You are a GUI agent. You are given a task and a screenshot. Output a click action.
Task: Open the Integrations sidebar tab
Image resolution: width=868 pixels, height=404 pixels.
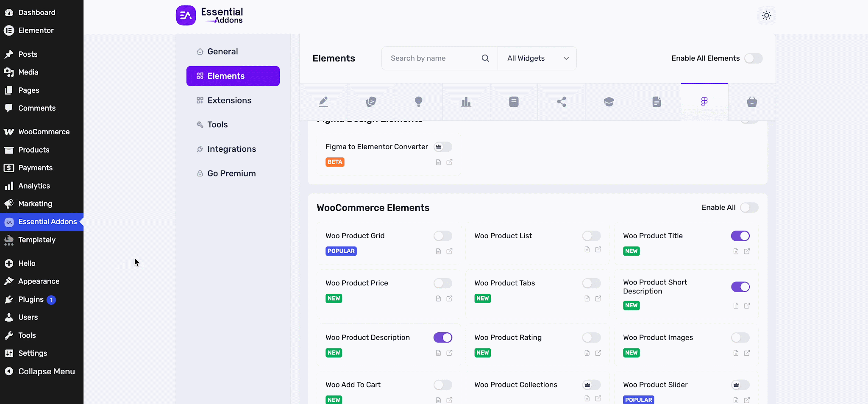[x=233, y=149]
